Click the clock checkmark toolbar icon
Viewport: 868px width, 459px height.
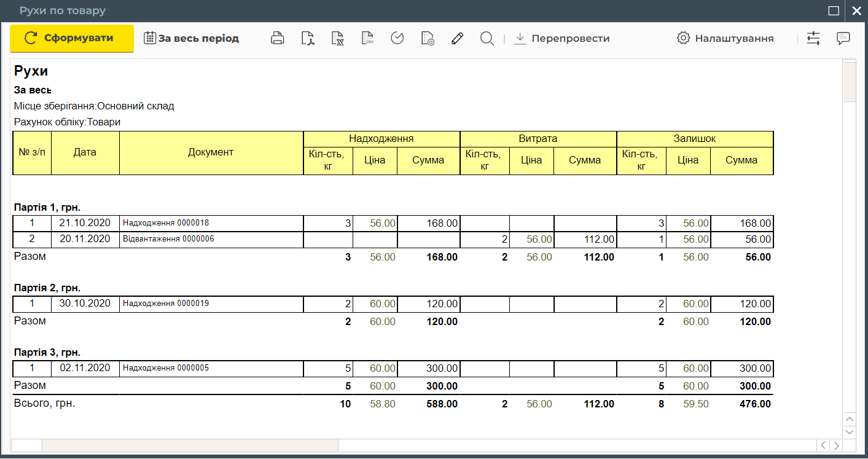coord(397,38)
